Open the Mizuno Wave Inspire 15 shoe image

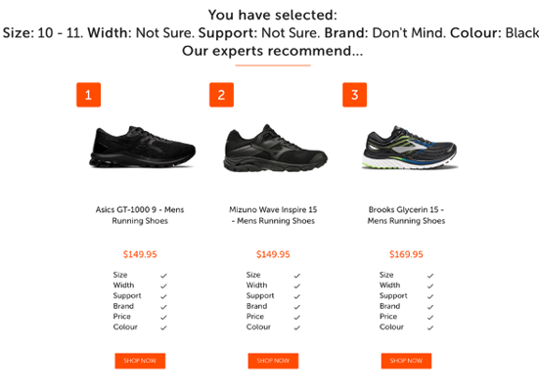point(275,149)
